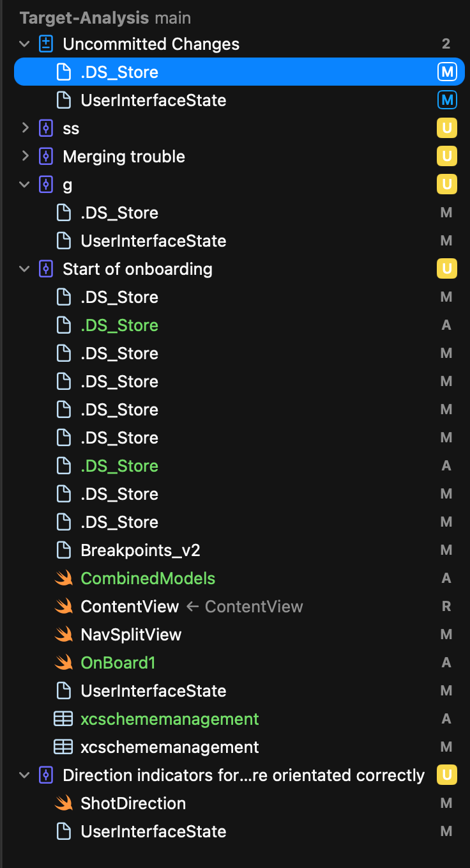Select the NavSplitView file
Viewport: 470px width, 868px height.
tap(131, 635)
